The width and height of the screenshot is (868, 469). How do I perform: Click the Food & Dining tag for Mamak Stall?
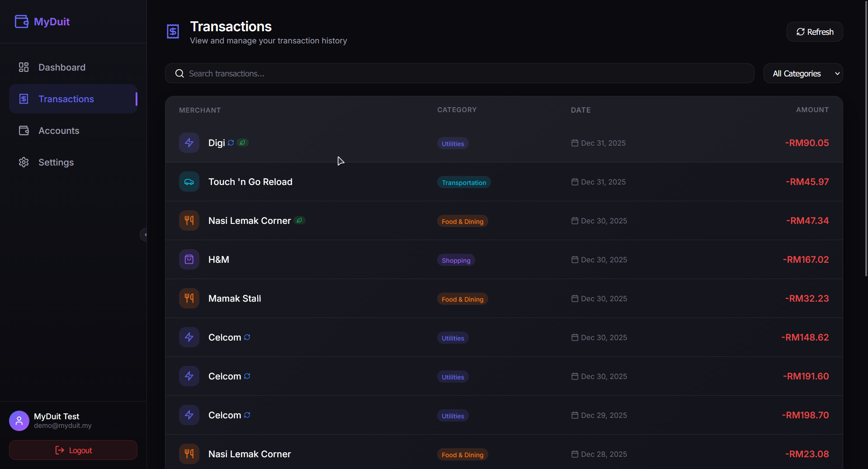(462, 299)
